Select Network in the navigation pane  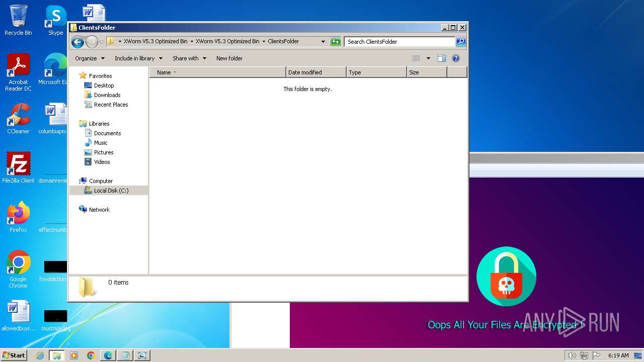click(99, 210)
